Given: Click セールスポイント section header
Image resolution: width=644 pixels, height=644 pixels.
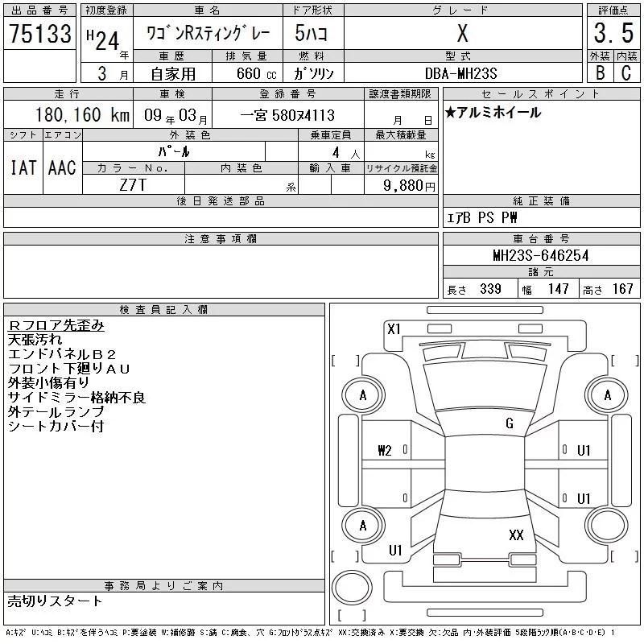Looking at the screenshot, I should click(x=541, y=94).
